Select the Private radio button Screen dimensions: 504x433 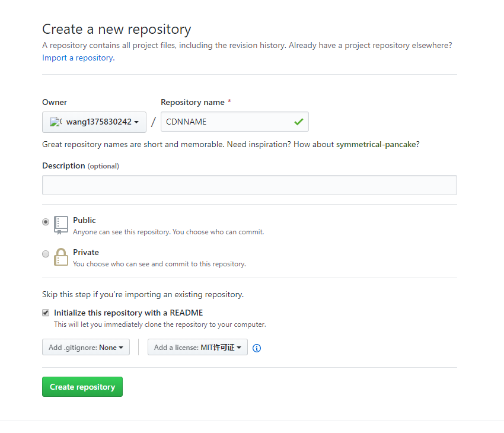[x=46, y=254]
